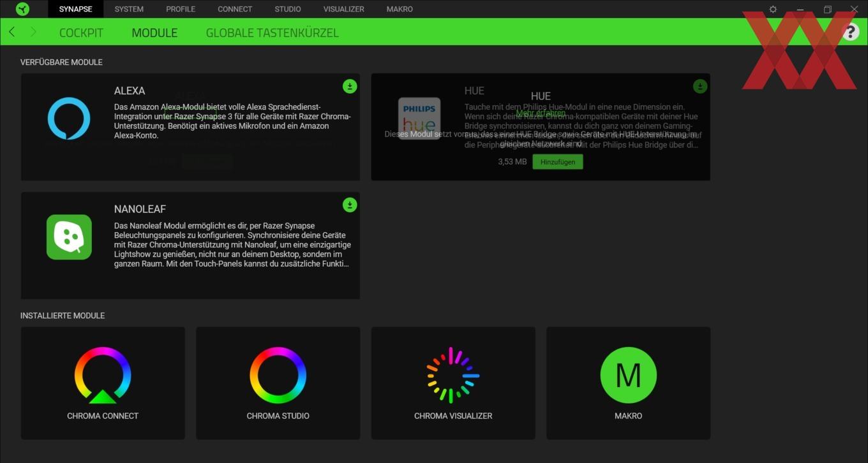Click the Alexa ring logo
The width and height of the screenshot is (868, 463).
(69, 119)
